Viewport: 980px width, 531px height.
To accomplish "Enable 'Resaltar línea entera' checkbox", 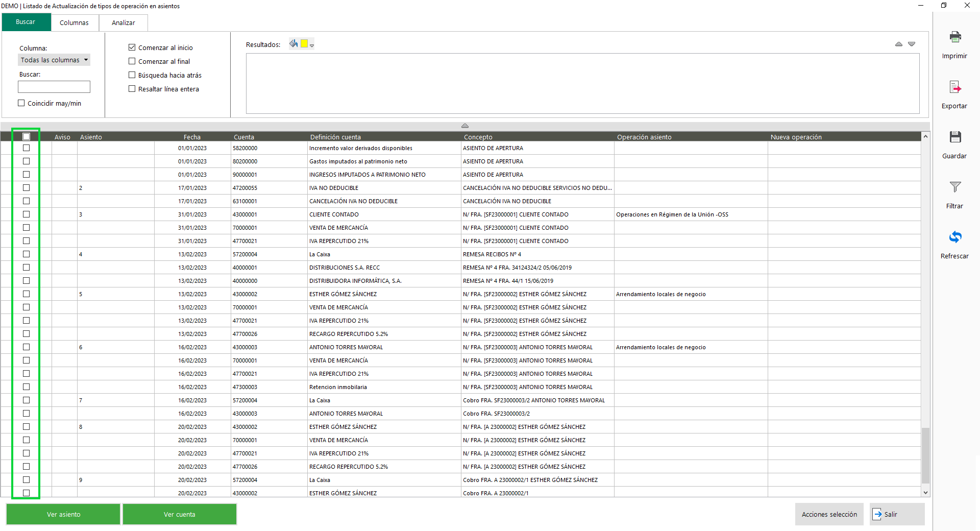I will tap(132, 89).
